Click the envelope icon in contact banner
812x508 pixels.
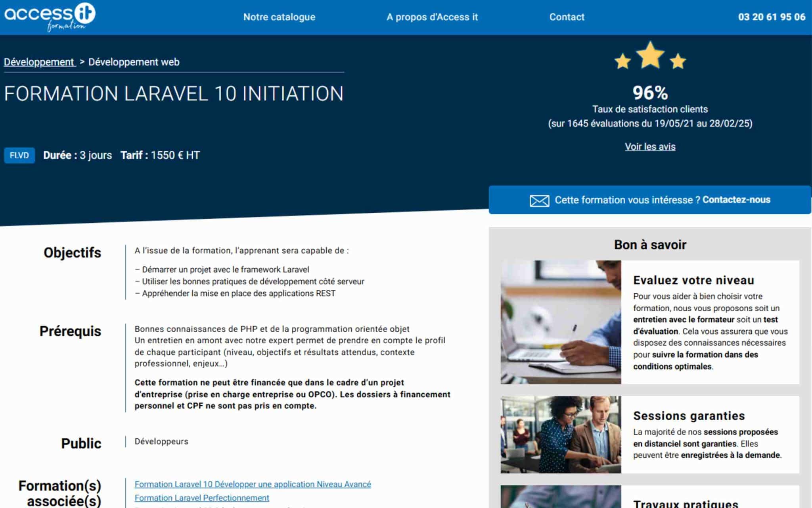[539, 200]
